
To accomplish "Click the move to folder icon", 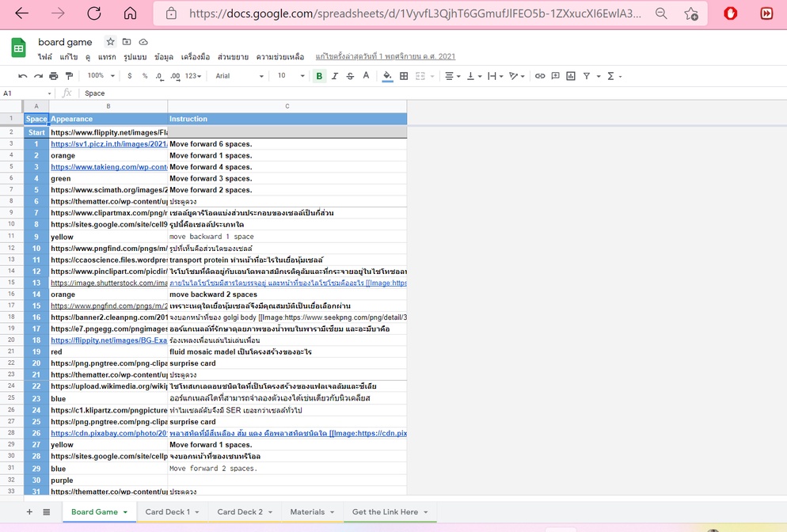I will (x=127, y=42).
